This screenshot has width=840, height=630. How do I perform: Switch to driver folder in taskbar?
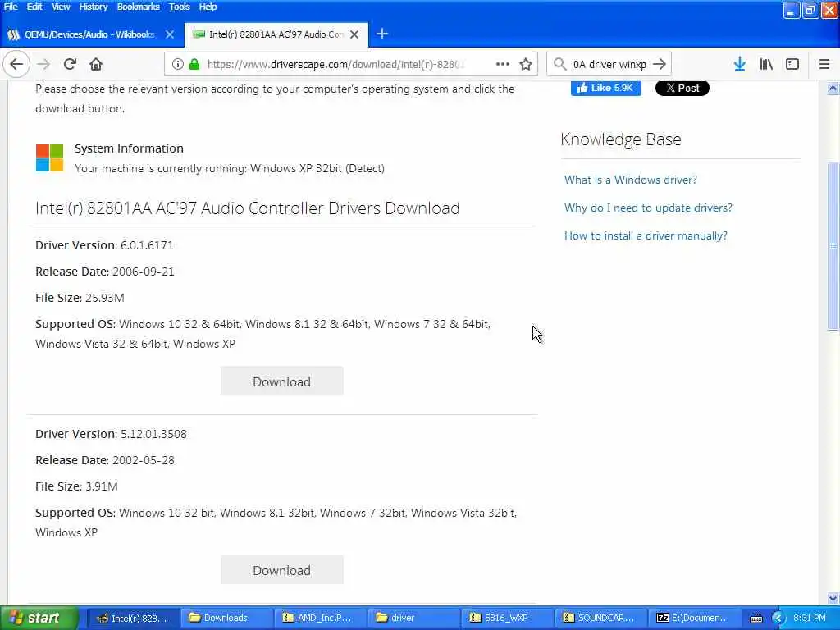tap(413, 618)
